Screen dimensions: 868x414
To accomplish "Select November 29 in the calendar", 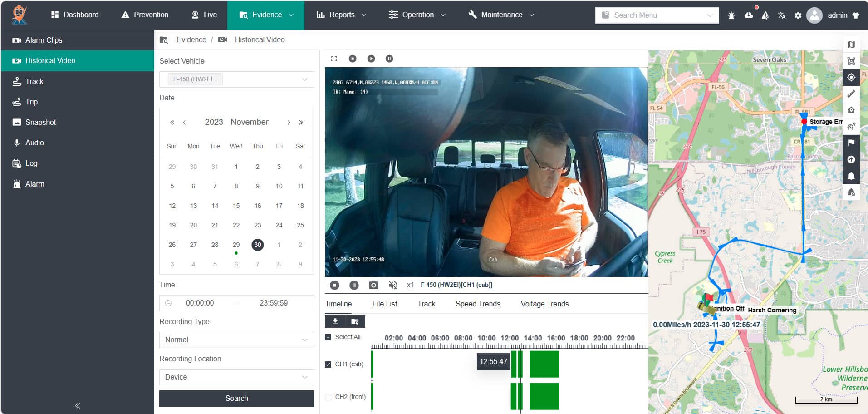I will click(x=236, y=245).
